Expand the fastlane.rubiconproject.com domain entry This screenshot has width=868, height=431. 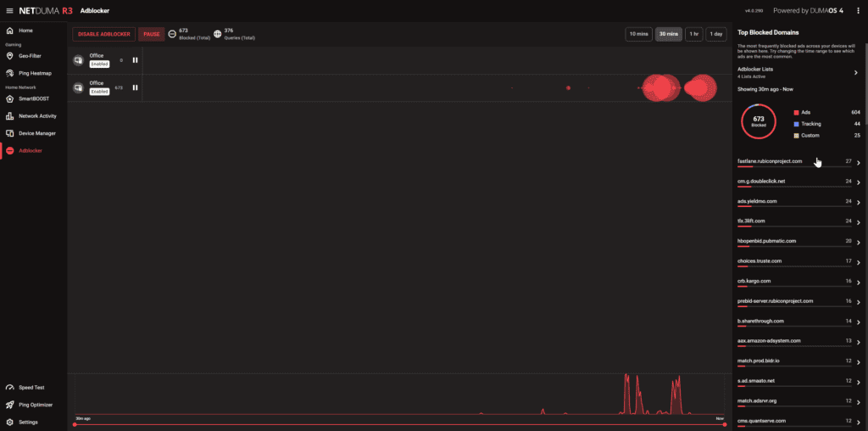point(858,162)
